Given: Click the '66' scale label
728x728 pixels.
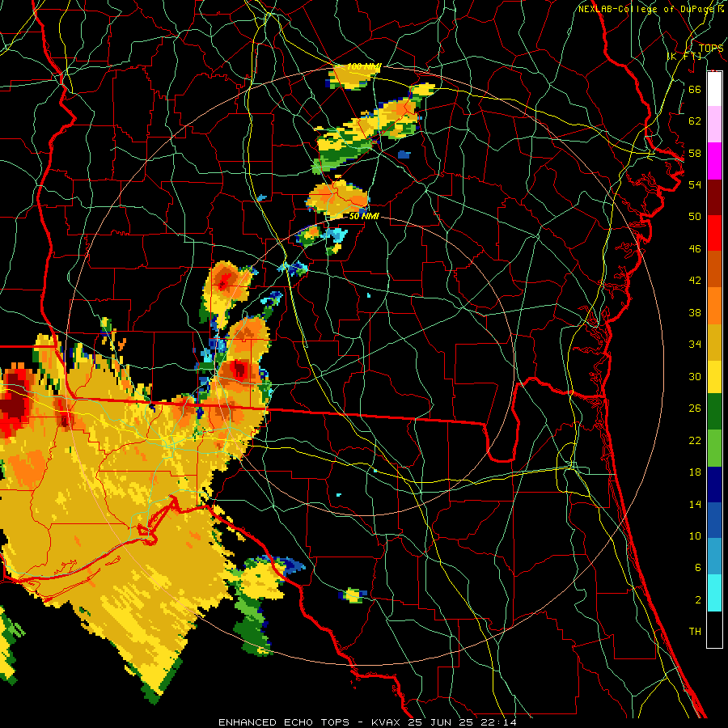Looking at the screenshot, I should (695, 89).
